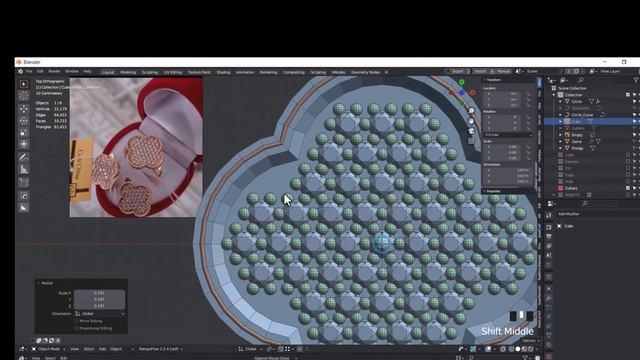This screenshot has height=360, width=640.
Task: Select the Add Cube tool
Action: coord(24,182)
